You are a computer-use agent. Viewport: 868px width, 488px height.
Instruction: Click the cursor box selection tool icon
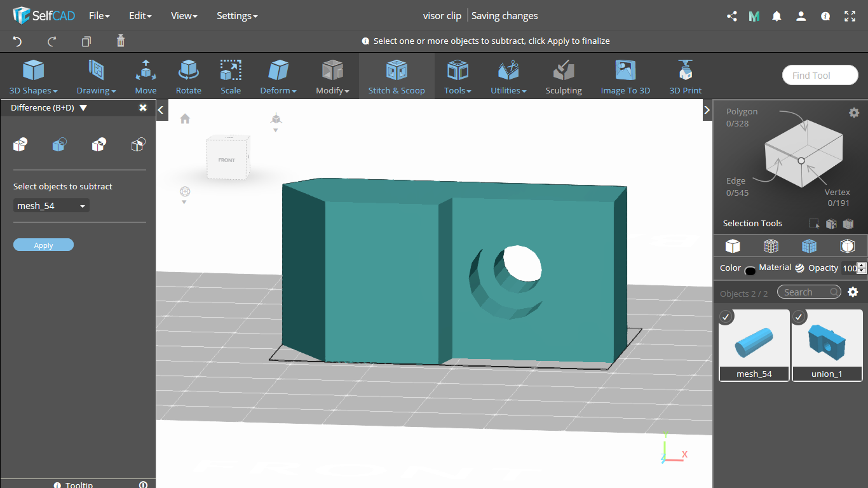[814, 224]
